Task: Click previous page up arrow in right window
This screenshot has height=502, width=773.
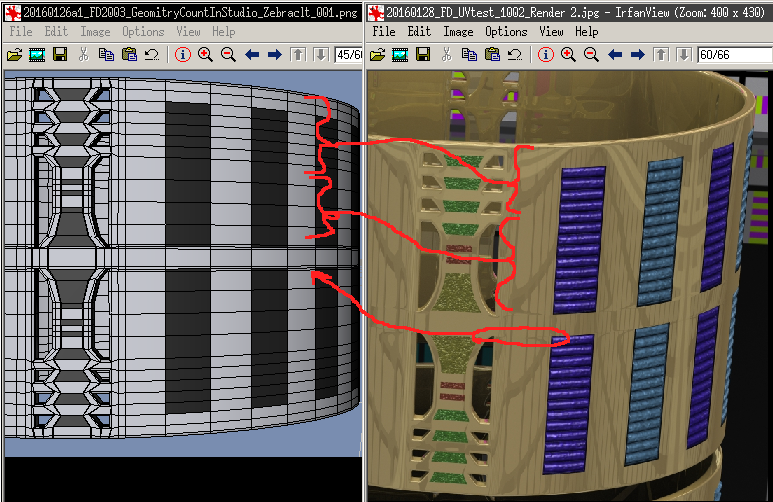Action: click(x=661, y=54)
